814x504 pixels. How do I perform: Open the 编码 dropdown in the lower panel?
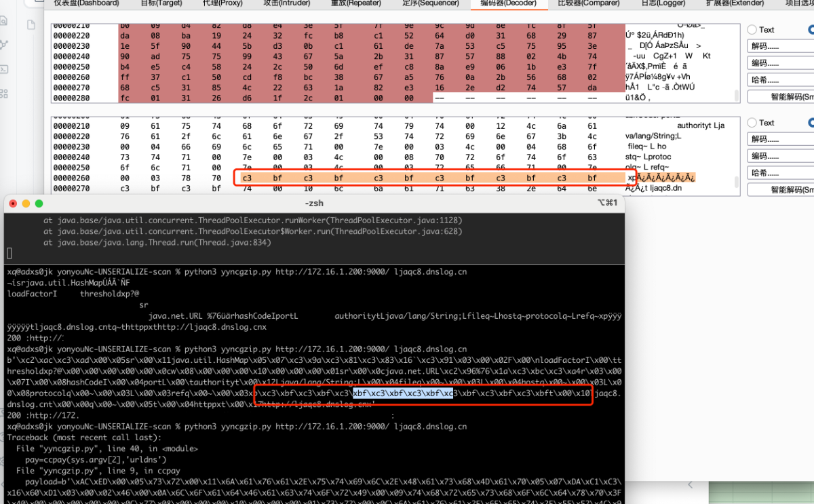pyautogui.click(x=780, y=156)
